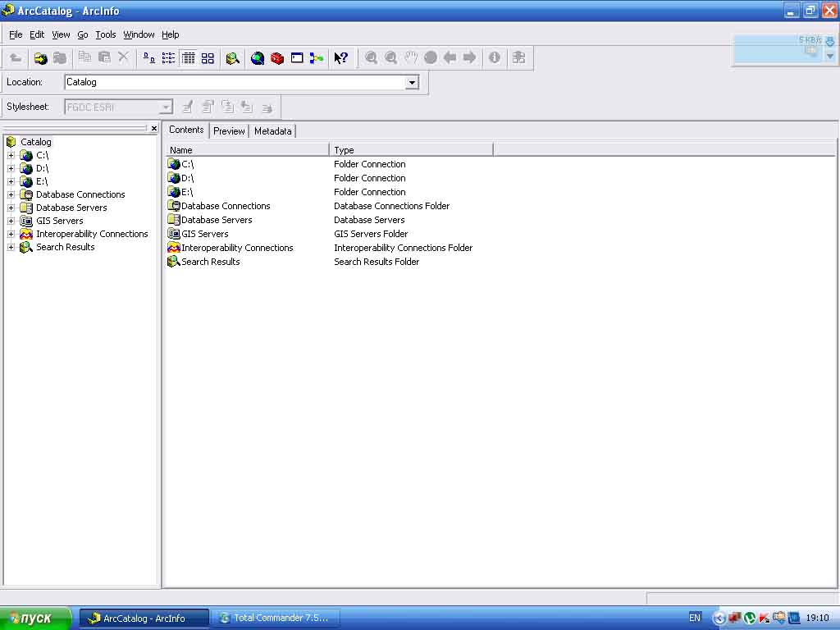Select the Details view toolbar button
The width and height of the screenshot is (840, 630).
[x=189, y=58]
